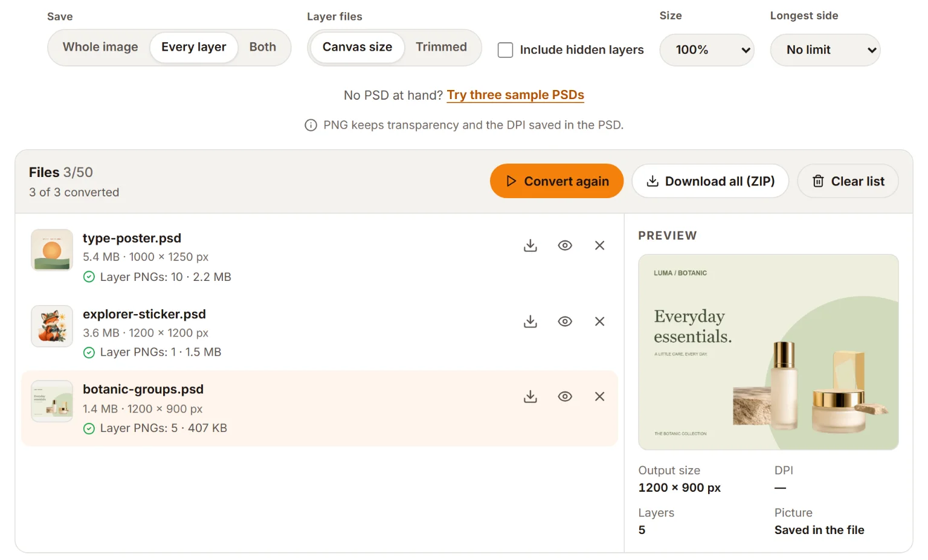Click botanic-groups.psd thumbnail

point(52,401)
